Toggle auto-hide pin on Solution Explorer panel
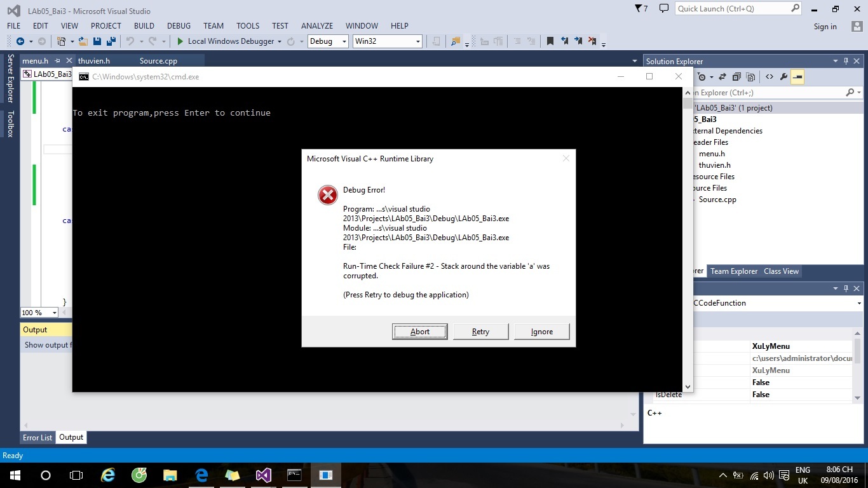Screen dimensions: 868x488 (846, 61)
